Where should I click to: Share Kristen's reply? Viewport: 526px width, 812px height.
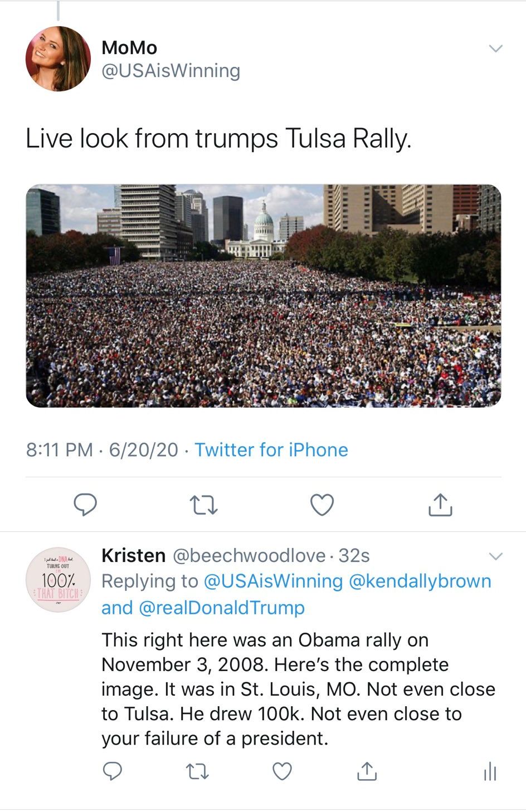[367, 771]
